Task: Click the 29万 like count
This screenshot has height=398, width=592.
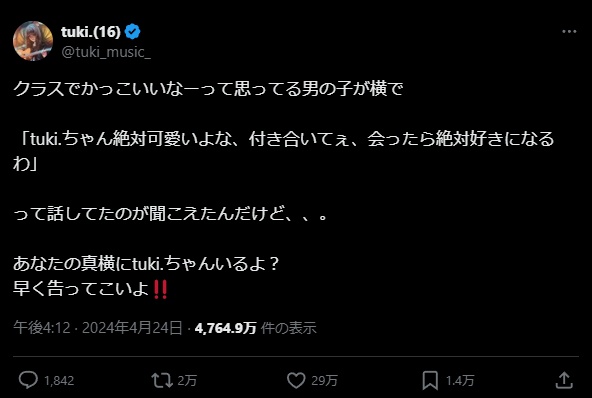Action: (324, 381)
